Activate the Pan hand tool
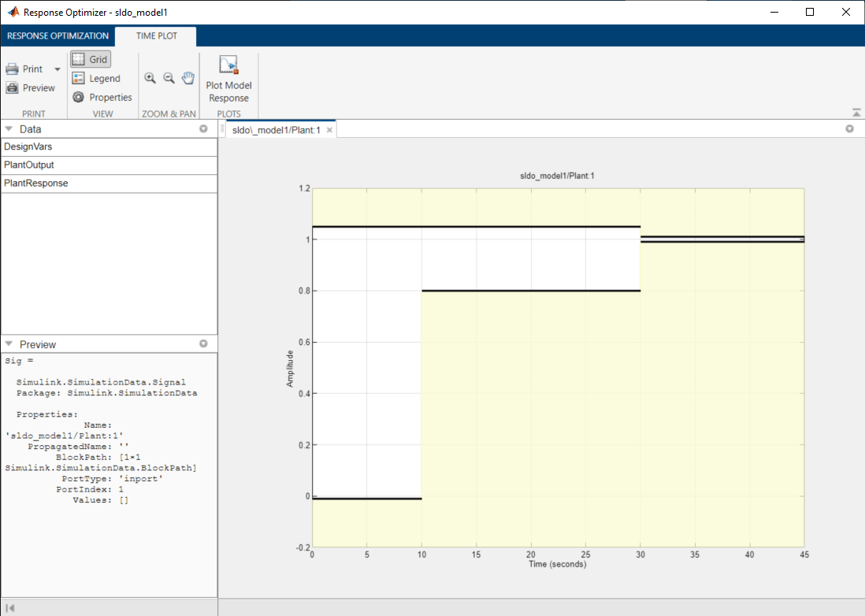865x616 pixels. (x=187, y=78)
